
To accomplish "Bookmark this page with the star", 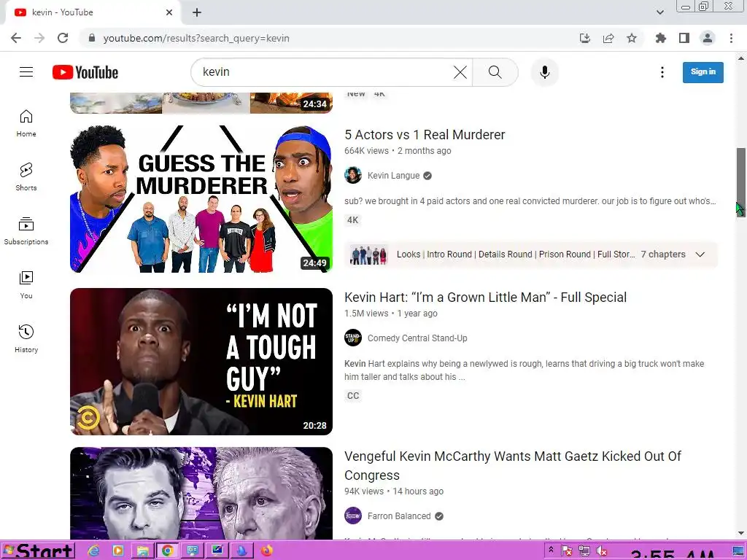I will 632,38.
